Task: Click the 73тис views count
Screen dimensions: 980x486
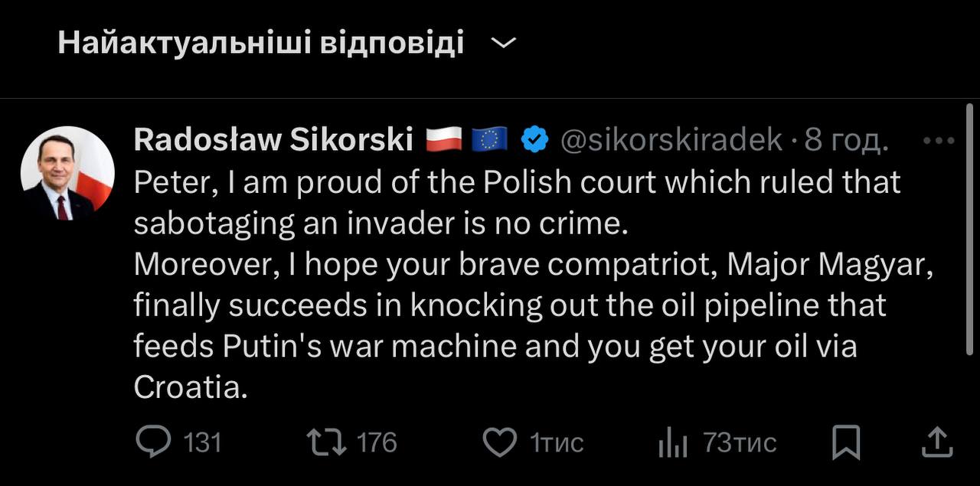Action: (x=740, y=442)
